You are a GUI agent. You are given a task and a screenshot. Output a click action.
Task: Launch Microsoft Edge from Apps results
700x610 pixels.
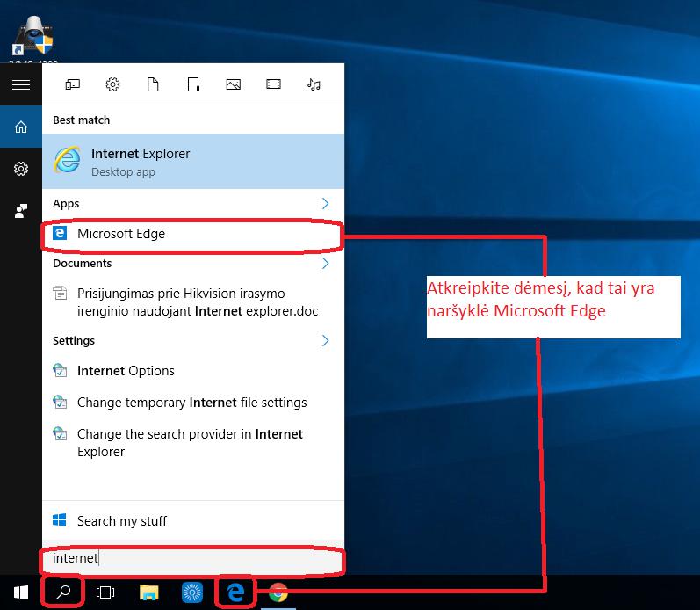click(193, 234)
